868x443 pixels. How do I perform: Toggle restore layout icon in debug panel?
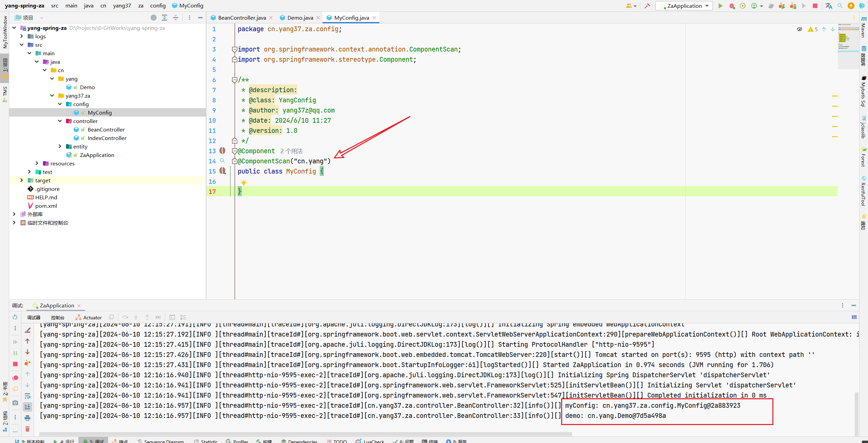click(854, 317)
